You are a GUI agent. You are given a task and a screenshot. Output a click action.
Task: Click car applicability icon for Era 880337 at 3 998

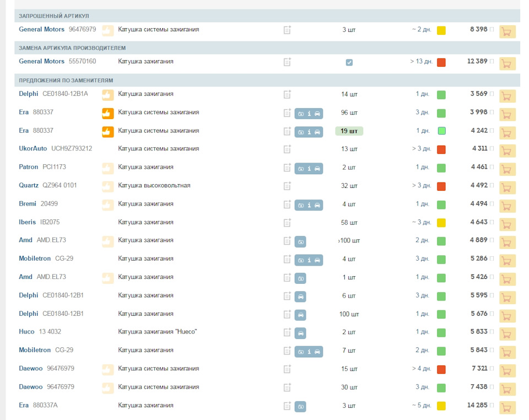(x=317, y=114)
